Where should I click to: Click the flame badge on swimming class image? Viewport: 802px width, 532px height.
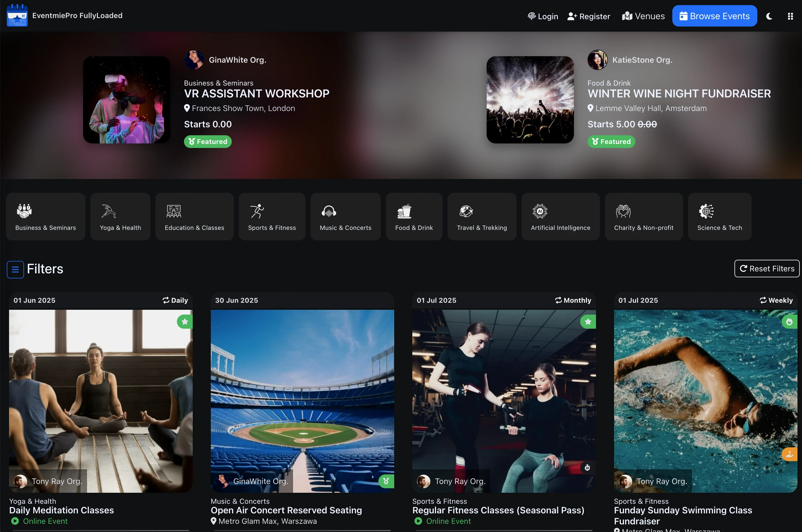(x=790, y=322)
